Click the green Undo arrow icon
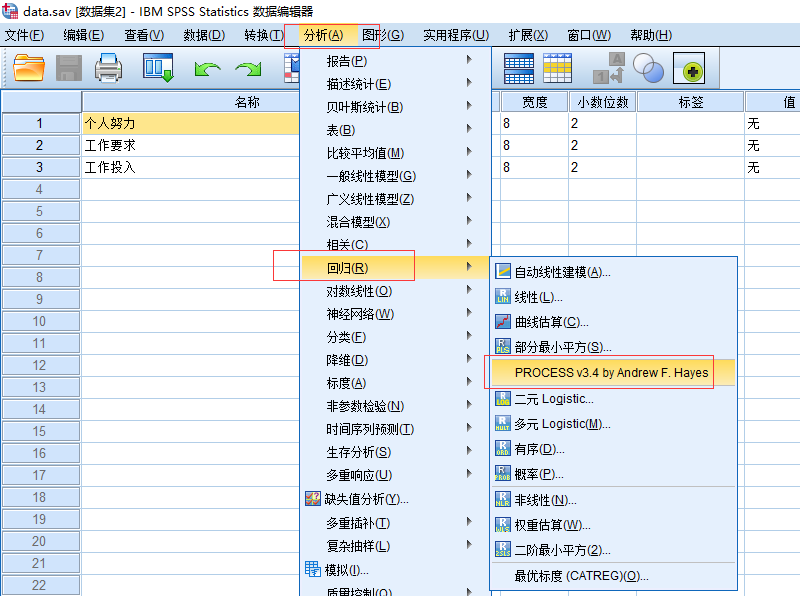This screenshot has width=800, height=596. [207, 69]
